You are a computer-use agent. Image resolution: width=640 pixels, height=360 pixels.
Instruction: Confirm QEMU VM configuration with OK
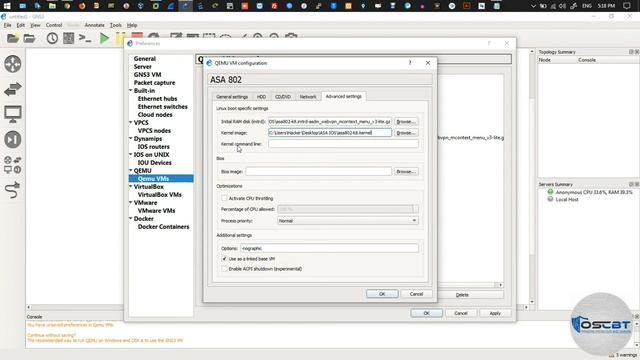pyautogui.click(x=382, y=294)
